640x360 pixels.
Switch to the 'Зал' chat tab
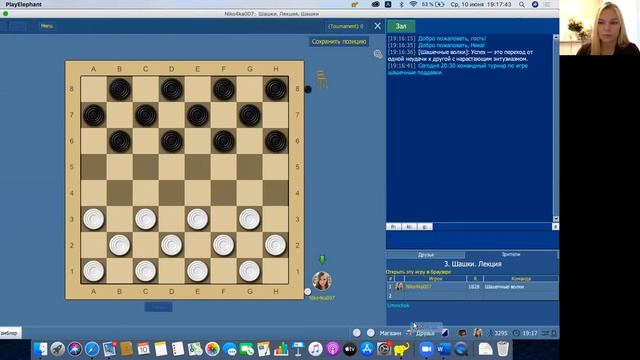point(401,26)
